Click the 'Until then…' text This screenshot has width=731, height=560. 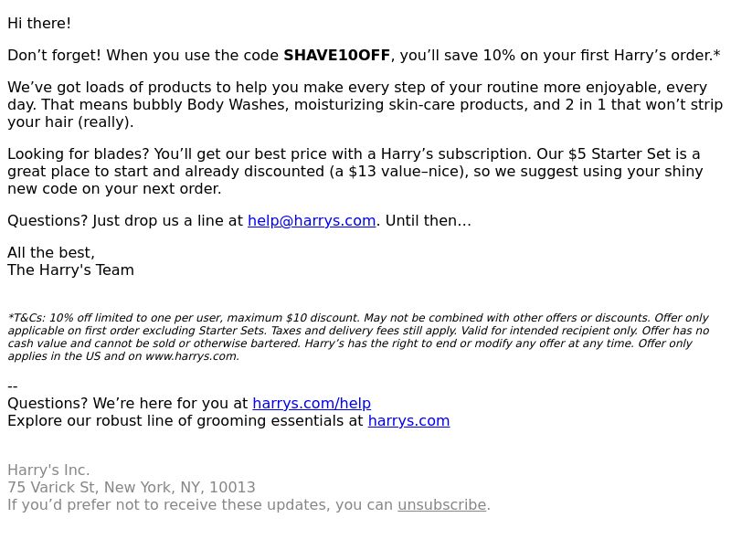coord(428,220)
